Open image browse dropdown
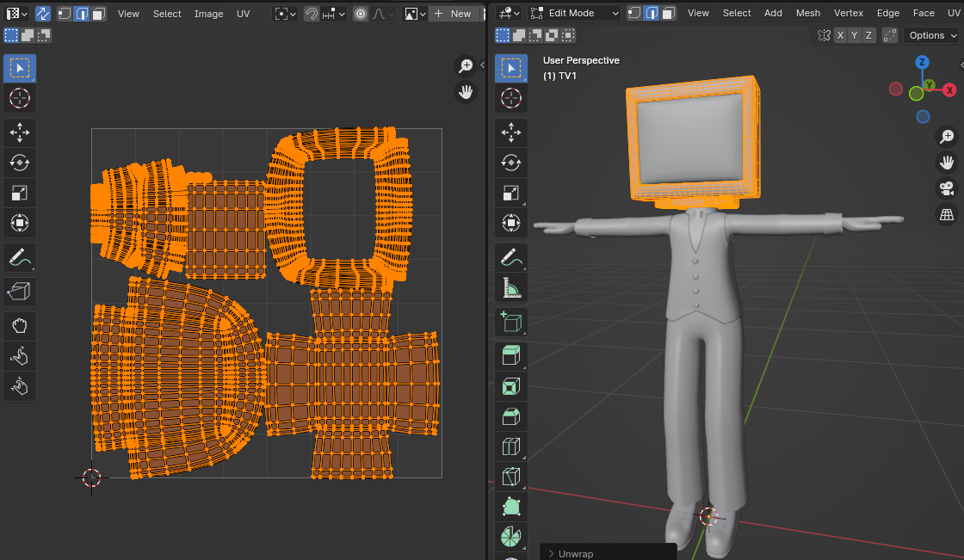This screenshot has width=964, height=560. (415, 14)
